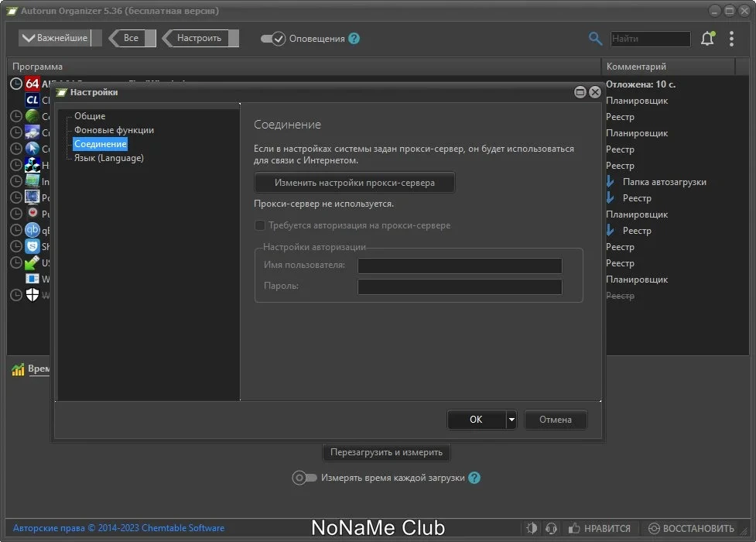Viewport: 756px width, 542px height.
Task: Open the Chemtable Software copyright link
Action: [x=118, y=528]
